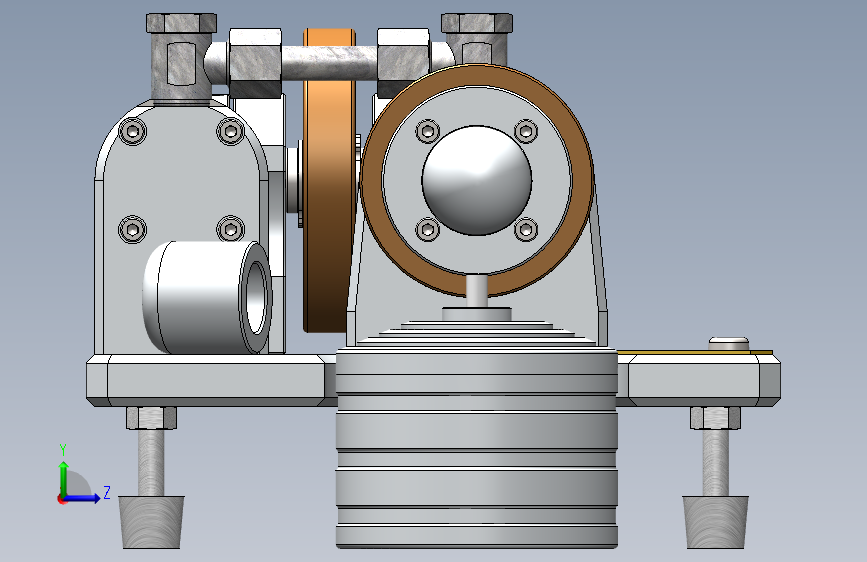Select the left compression nut on the pipe
Image resolution: width=867 pixels, height=562 pixels.
coord(255,63)
